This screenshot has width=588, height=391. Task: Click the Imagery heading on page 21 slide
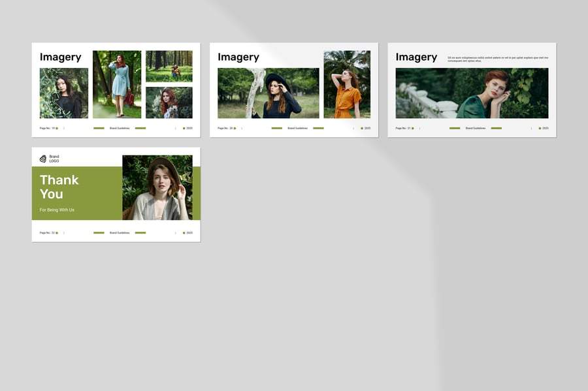tap(416, 57)
